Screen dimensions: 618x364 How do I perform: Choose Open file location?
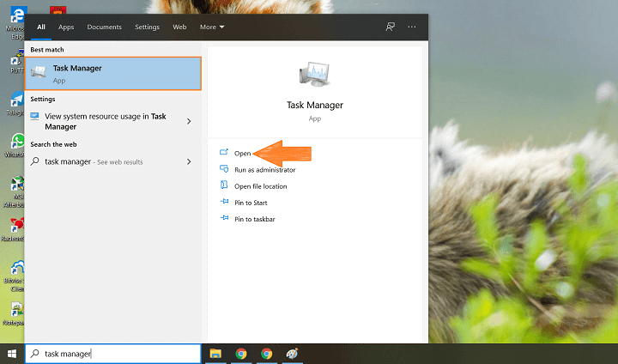(x=261, y=186)
